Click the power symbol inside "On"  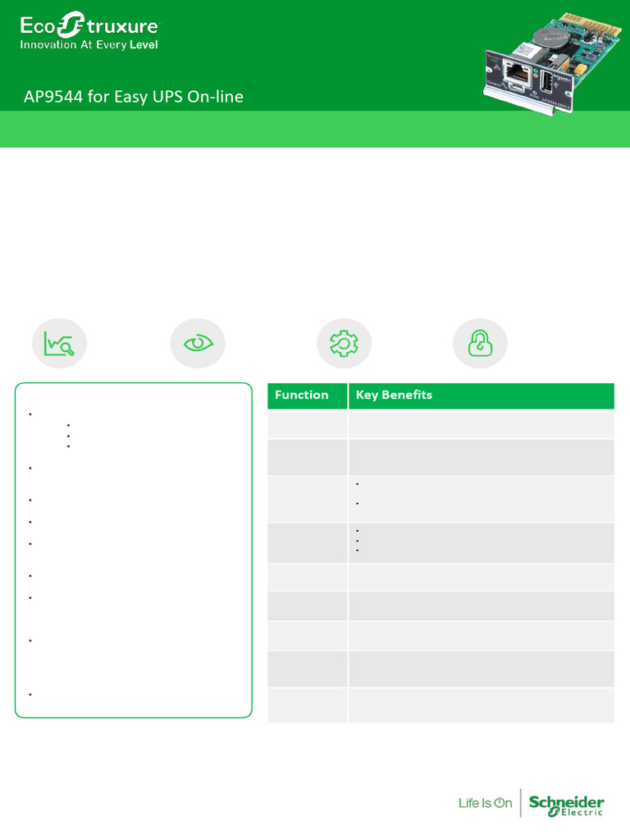(x=499, y=802)
